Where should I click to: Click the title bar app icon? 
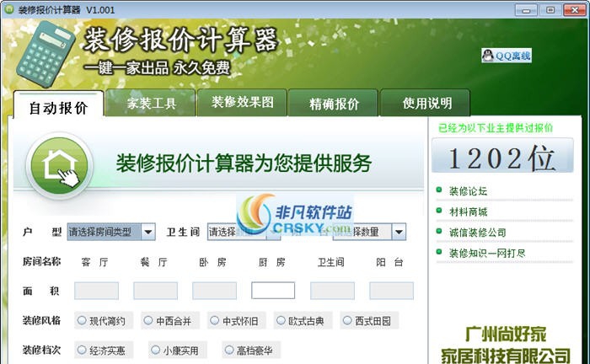point(8,9)
